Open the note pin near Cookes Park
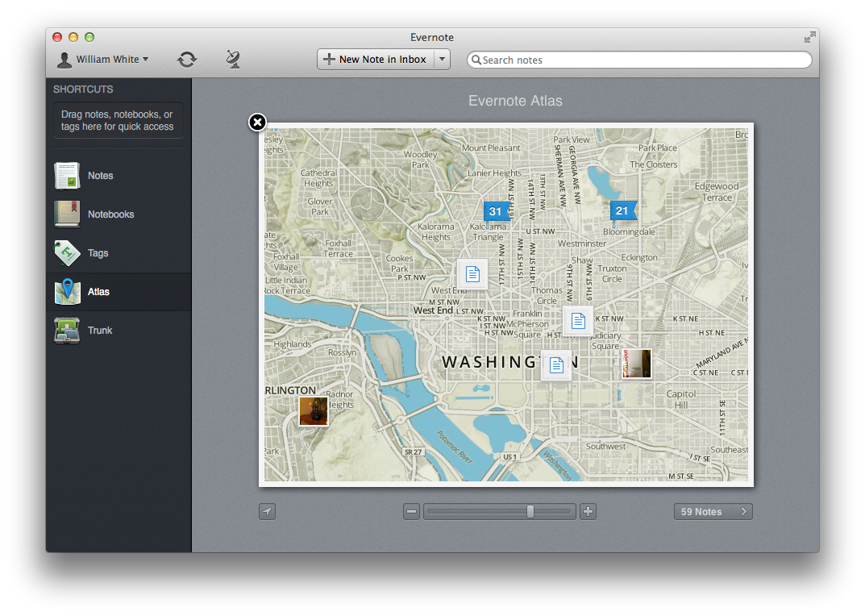 pos(472,274)
